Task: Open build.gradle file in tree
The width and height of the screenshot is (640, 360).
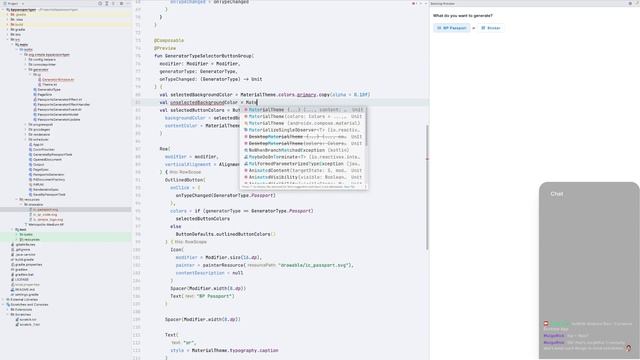Action: point(22,260)
